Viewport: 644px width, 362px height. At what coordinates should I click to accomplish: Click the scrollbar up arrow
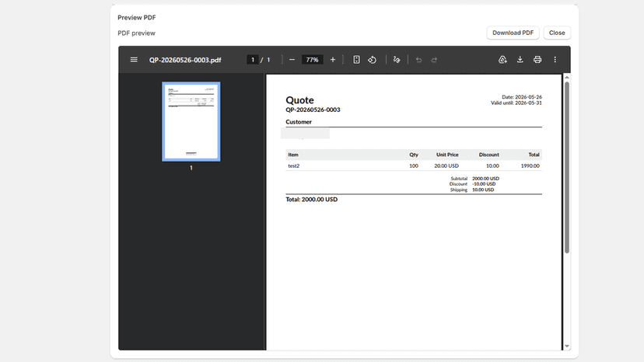point(567,78)
